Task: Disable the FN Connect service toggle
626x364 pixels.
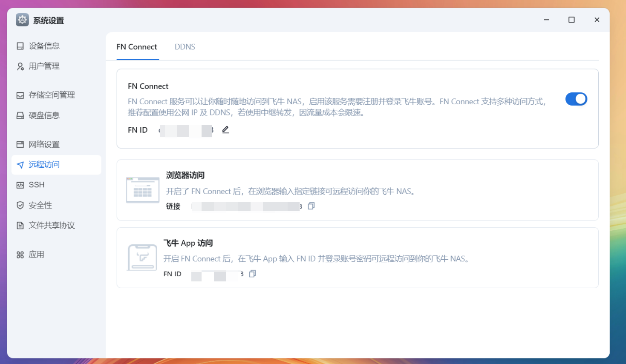Action: tap(576, 99)
